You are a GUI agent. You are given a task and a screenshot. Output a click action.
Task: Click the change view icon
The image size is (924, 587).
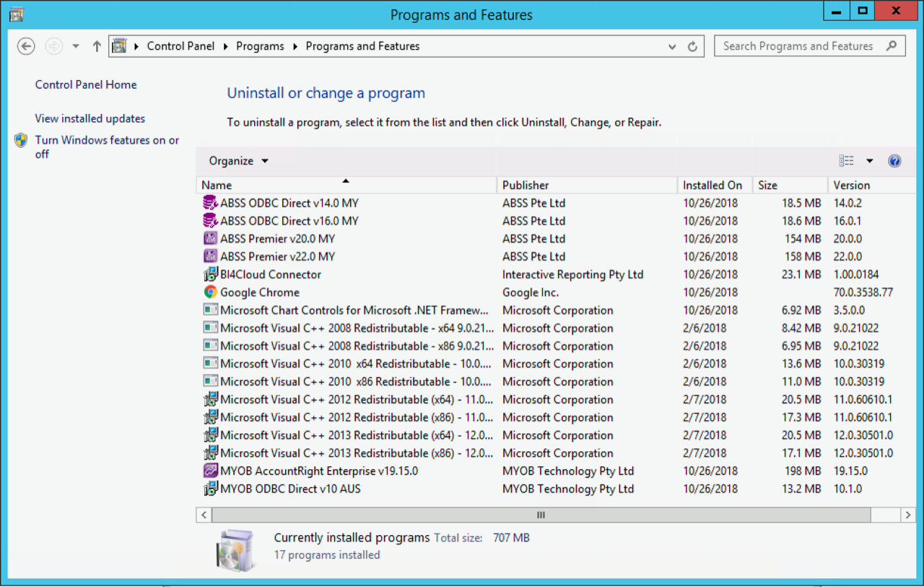(x=846, y=161)
